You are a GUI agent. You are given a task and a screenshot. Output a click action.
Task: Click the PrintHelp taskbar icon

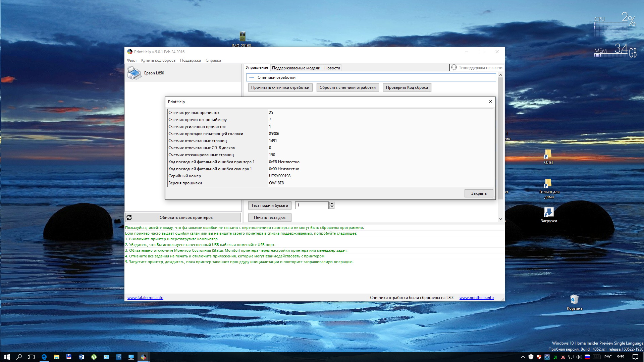[x=144, y=357]
